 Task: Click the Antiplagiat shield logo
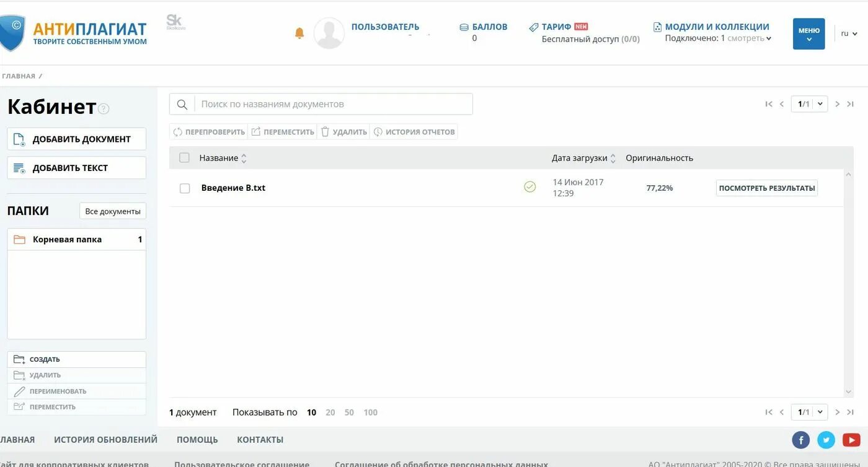tap(12, 33)
